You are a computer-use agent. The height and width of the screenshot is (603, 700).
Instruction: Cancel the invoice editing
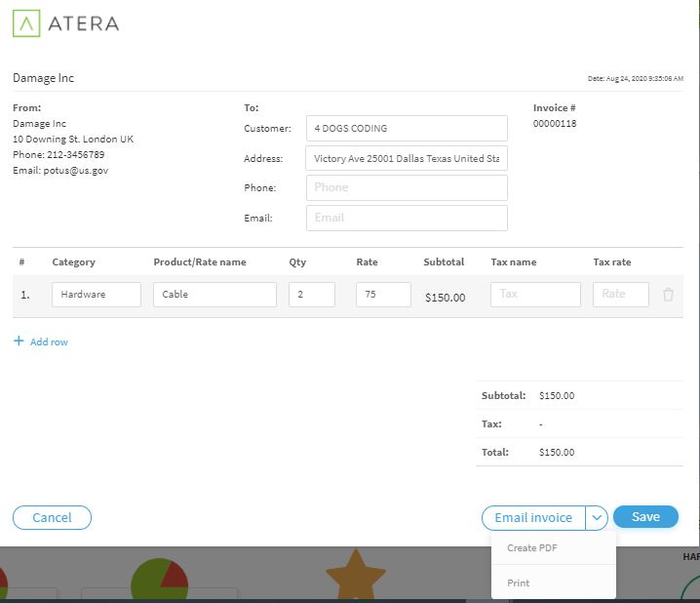(52, 518)
